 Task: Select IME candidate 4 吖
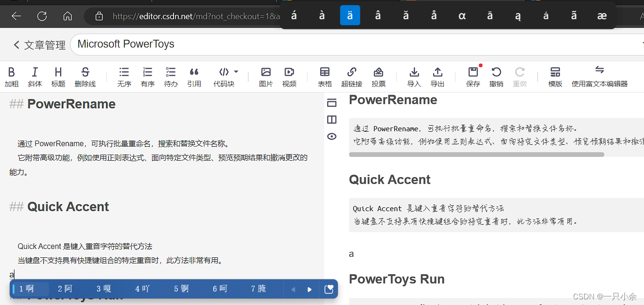(x=143, y=289)
